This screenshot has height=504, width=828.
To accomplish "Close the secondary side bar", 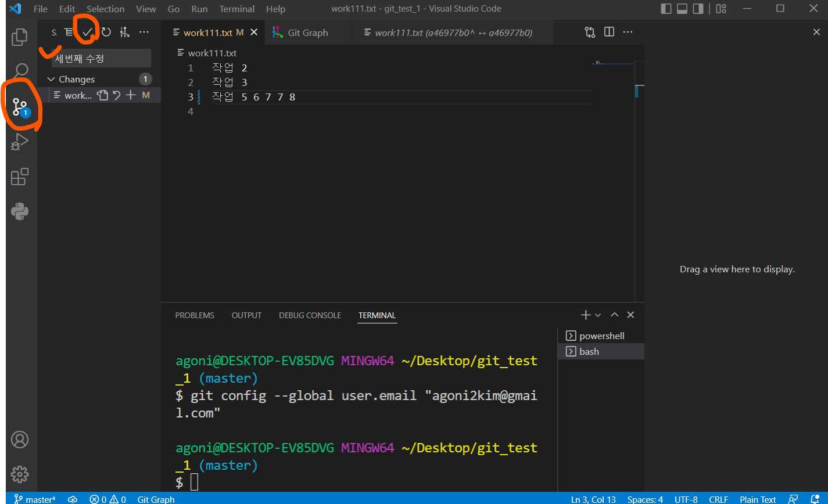I will (x=816, y=32).
